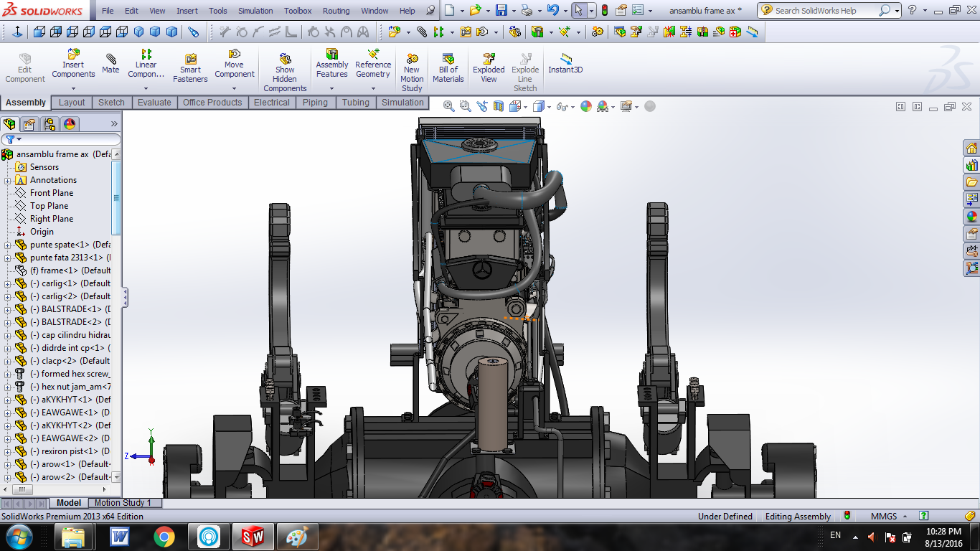Expand the Annotations tree node
Image resolution: width=980 pixels, height=551 pixels.
click(x=8, y=180)
